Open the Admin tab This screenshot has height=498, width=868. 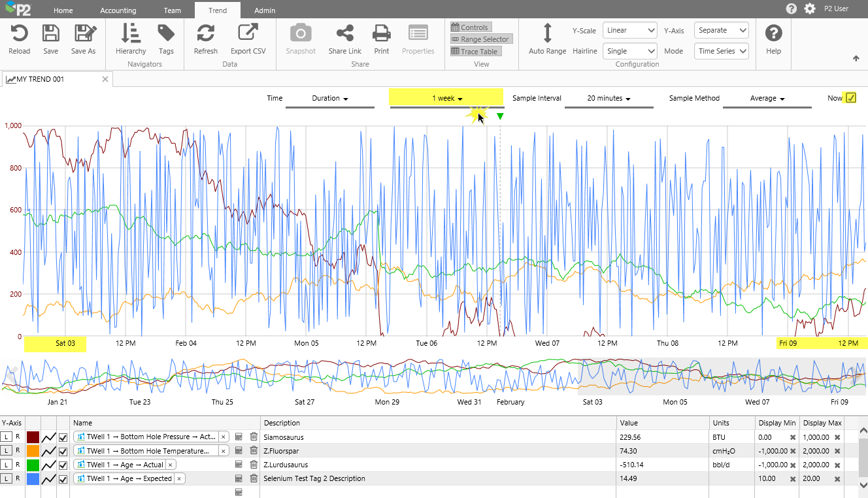point(265,10)
